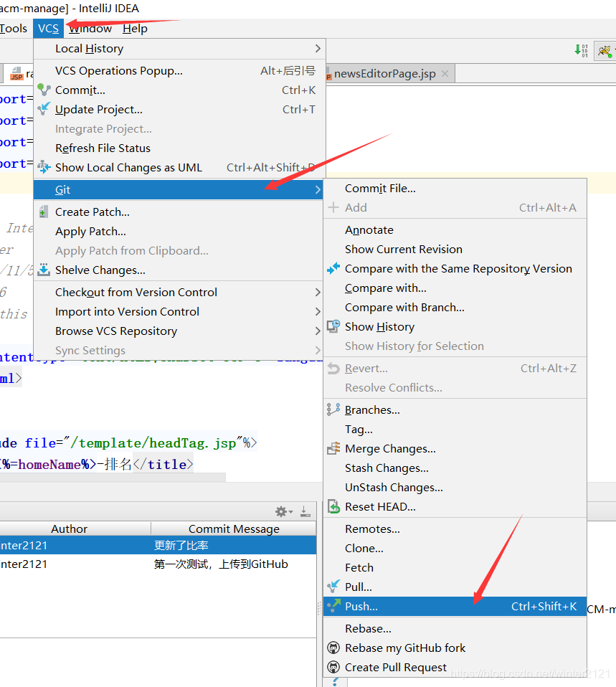The height and width of the screenshot is (687, 616).
Task: Click Compare with the Same Repository Version icon
Action: (333, 269)
